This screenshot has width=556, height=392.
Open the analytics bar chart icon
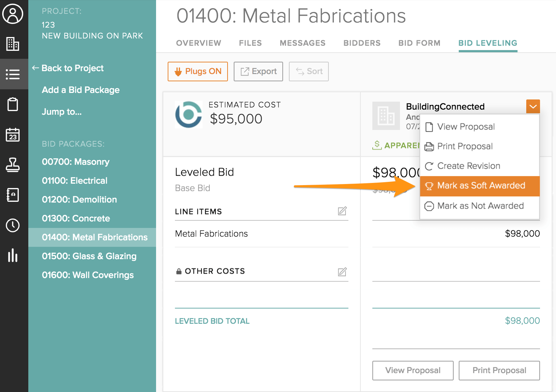coord(13,256)
